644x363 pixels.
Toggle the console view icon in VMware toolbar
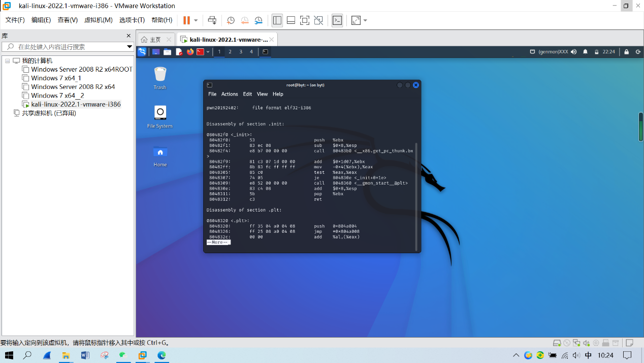tap(337, 20)
